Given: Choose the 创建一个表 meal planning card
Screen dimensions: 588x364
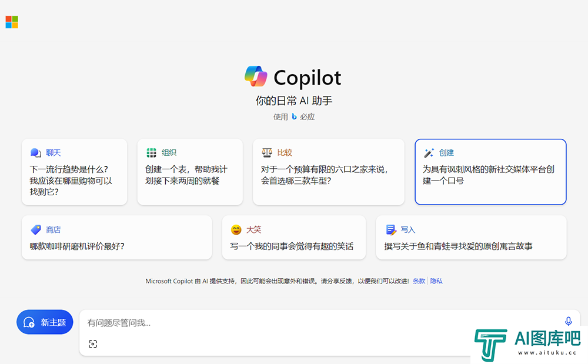Looking at the screenshot, I should pyautogui.click(x=190, y=172).
